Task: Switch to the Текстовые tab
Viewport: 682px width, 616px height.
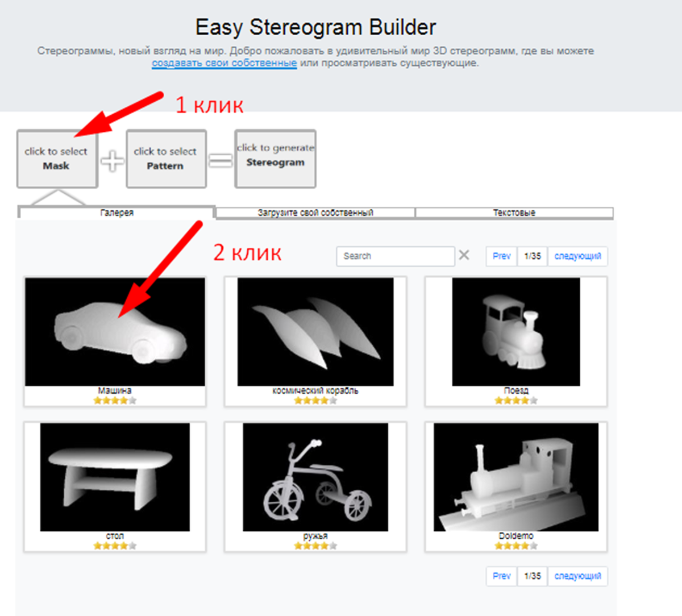Action: 514,213
